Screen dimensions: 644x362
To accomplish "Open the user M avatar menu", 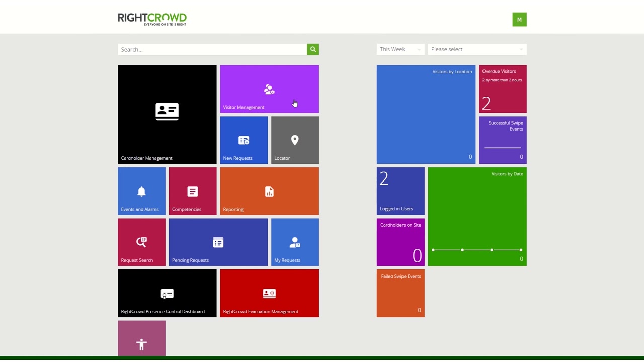I will (519, 20).
